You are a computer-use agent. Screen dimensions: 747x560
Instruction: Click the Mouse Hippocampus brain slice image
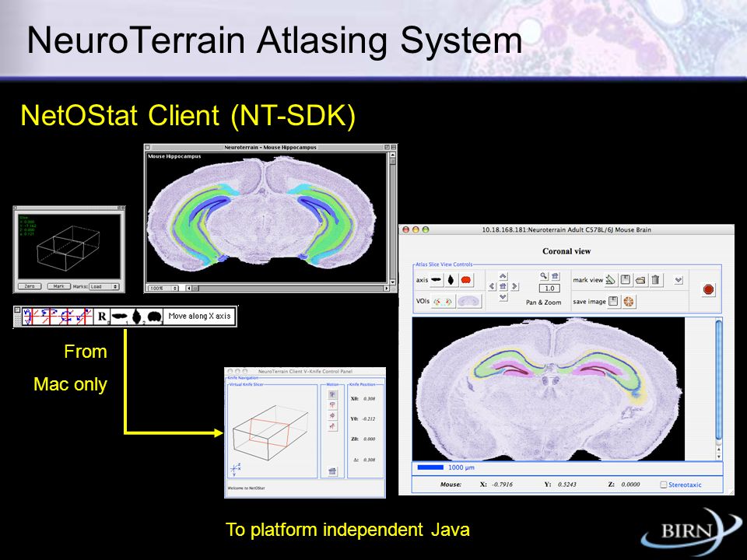pyautogui.click(x=261, y=213)
